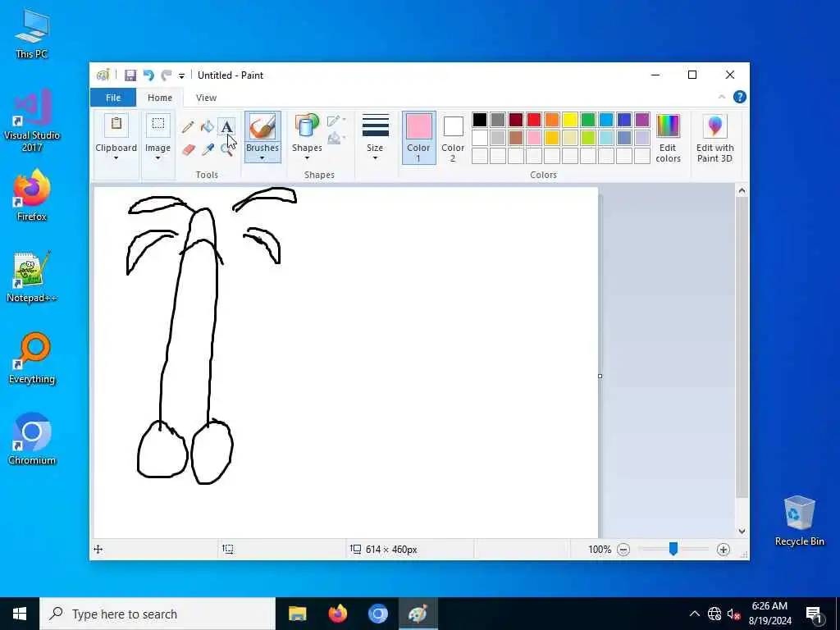Select the Pencil tool
Screen dimensions: 840x630
pos(188,127)
